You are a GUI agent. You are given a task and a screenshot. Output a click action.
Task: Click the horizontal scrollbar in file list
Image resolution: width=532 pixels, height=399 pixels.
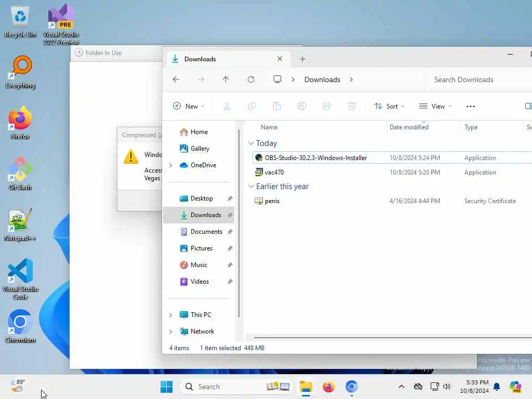[x=393, y=338]
